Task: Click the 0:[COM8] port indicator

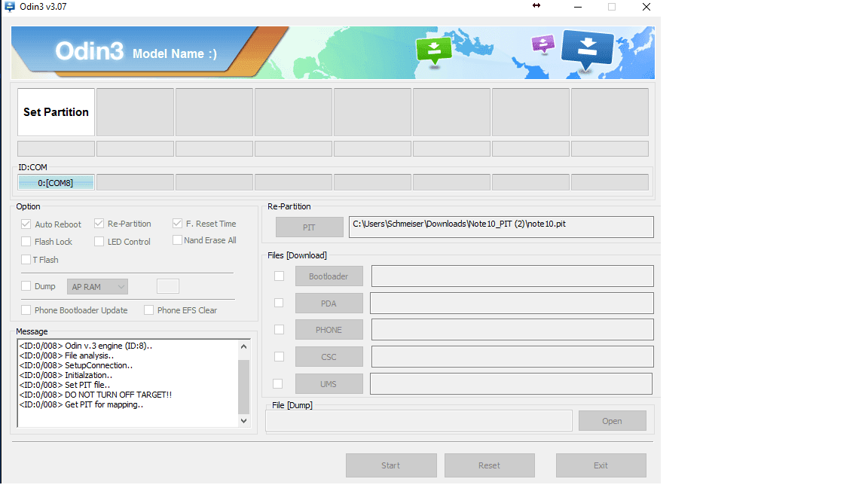Action: (55, 182)
